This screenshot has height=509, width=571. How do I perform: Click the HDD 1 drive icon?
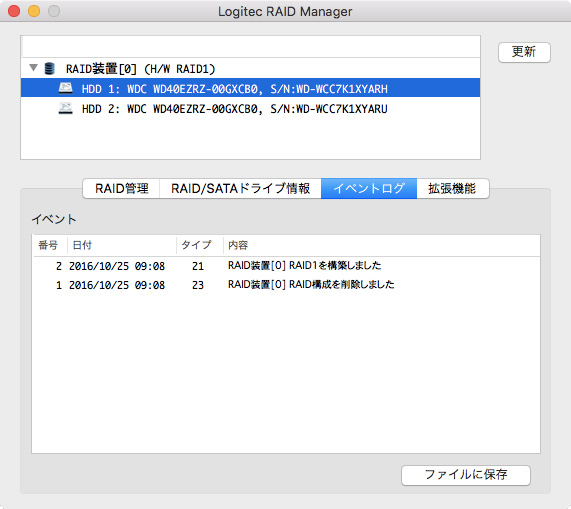pyautogui.click(x=66, y=88)
